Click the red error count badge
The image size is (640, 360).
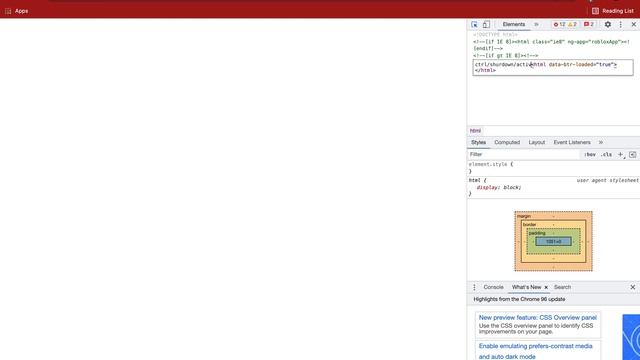[559, 24]
